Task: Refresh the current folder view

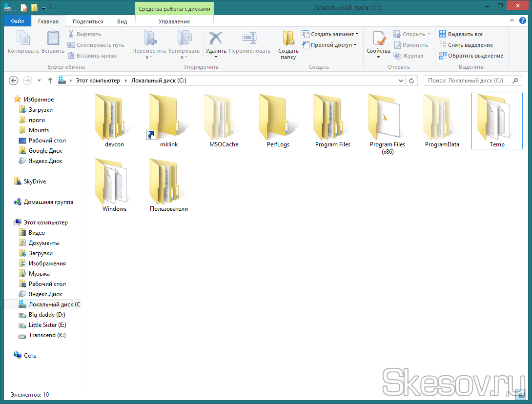Action: (412, 81)
